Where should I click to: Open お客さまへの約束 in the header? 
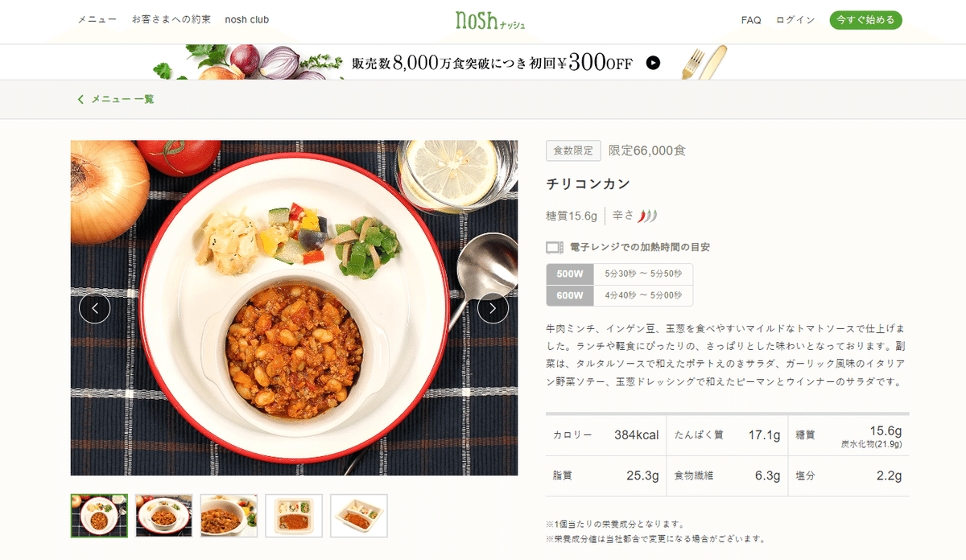click(171, 19)
